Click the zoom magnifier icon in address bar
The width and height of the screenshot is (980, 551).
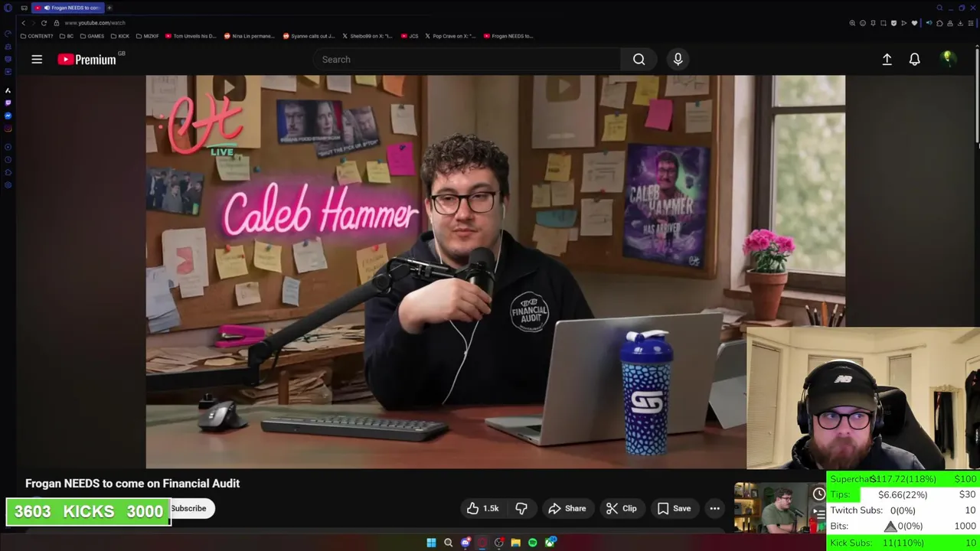click(x=852, y=23)
